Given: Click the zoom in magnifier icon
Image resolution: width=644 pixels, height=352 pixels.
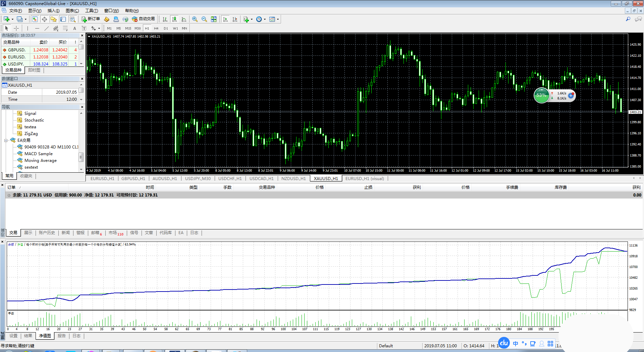Looking at the screenshot, I should tap(195, 19).
